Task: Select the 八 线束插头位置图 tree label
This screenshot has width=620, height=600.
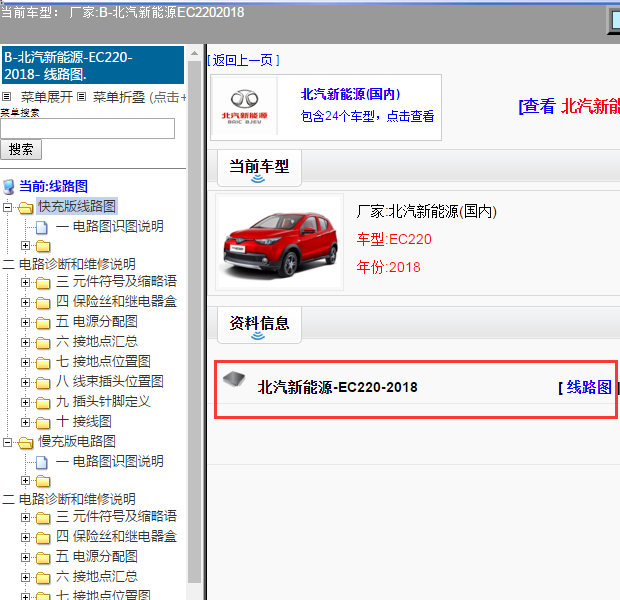Action: pos(110,382)
